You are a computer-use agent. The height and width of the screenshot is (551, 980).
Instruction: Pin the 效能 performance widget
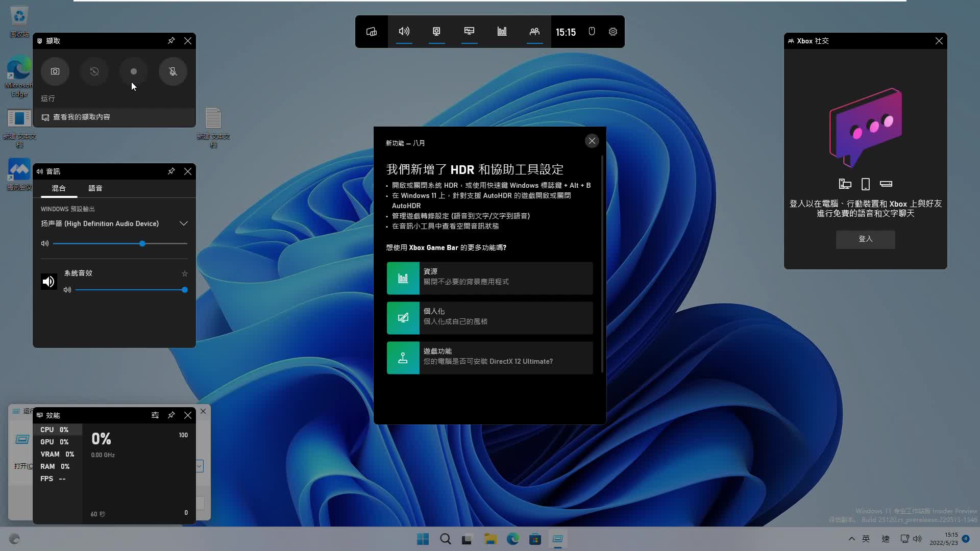coord(171,415)
